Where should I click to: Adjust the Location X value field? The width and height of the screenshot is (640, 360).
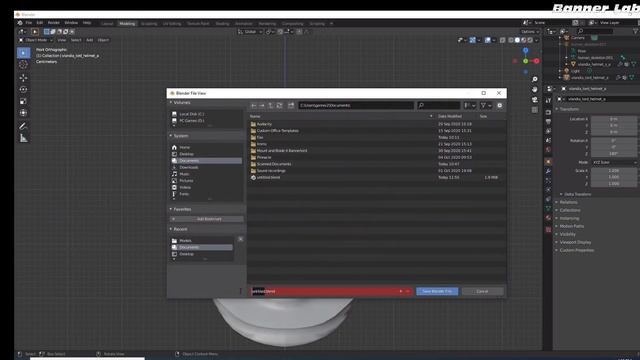613,119
